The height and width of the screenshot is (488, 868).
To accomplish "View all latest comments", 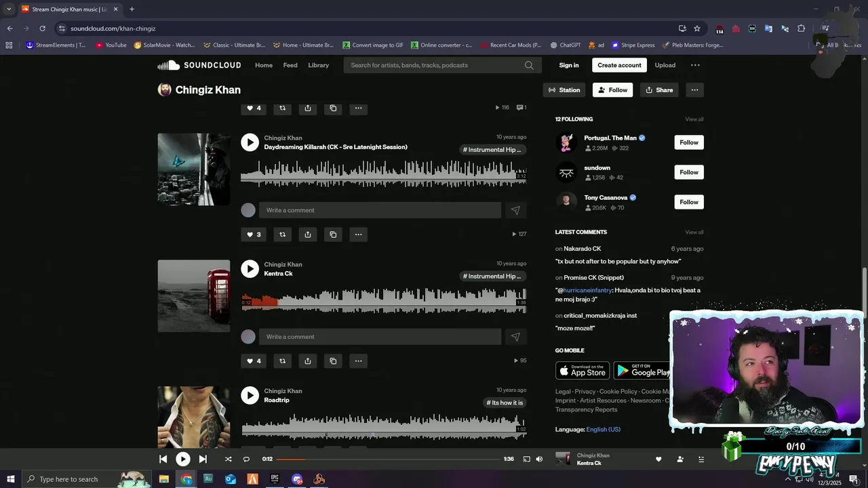I will pyautogui.click(x=694, y=232).
